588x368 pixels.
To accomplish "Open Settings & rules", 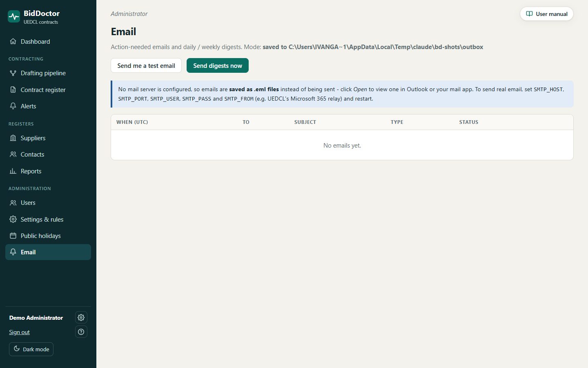I will (48, 219).
